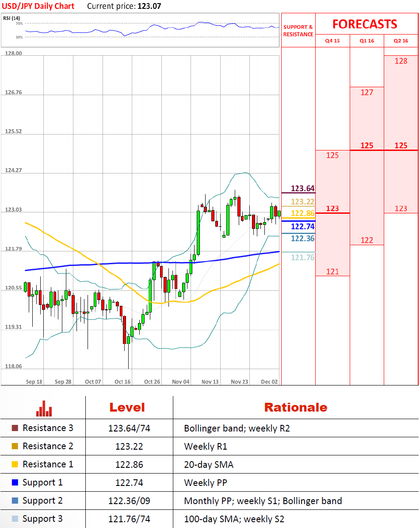Click the 121.76 support level label
The width and height of the screenshot is (420, 528).
coord(302,257)
